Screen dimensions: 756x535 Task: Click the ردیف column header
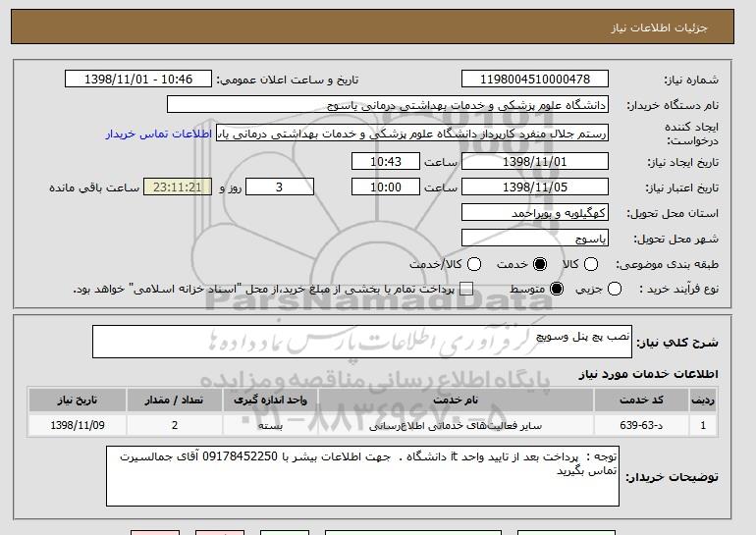(703, 401)
